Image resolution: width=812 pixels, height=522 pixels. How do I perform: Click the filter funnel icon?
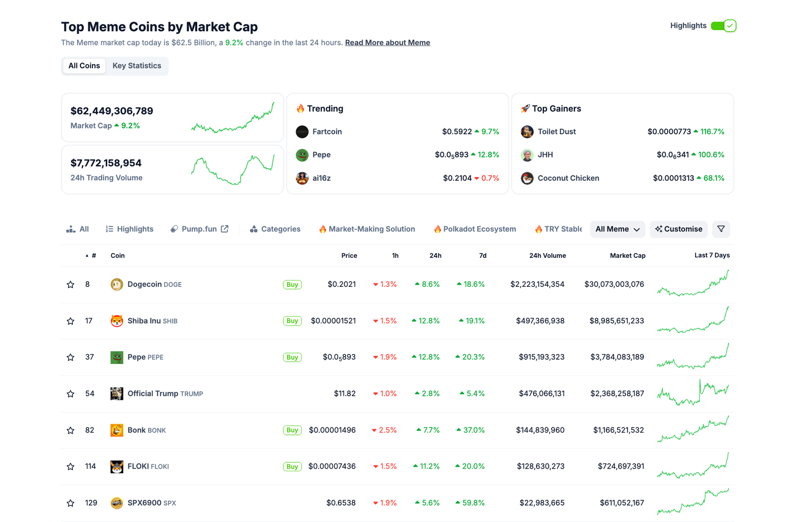(x=721, y=229)
